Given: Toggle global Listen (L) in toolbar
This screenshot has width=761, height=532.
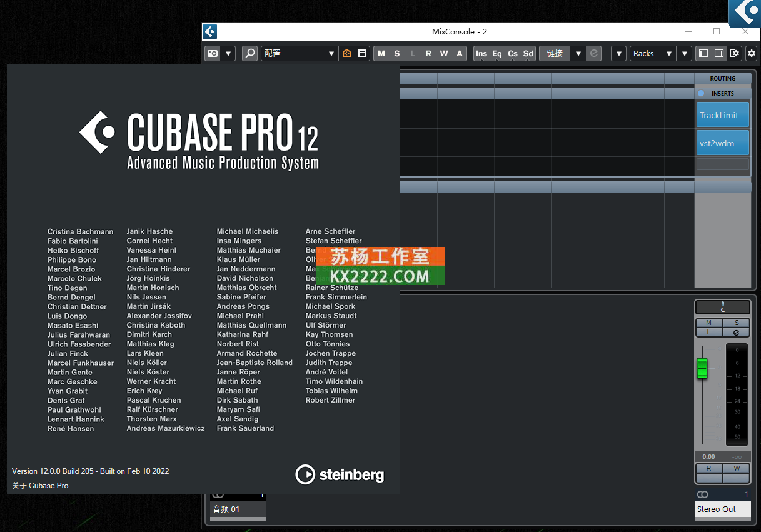Looking at the screenshot, I should click(x=413, y=54).
